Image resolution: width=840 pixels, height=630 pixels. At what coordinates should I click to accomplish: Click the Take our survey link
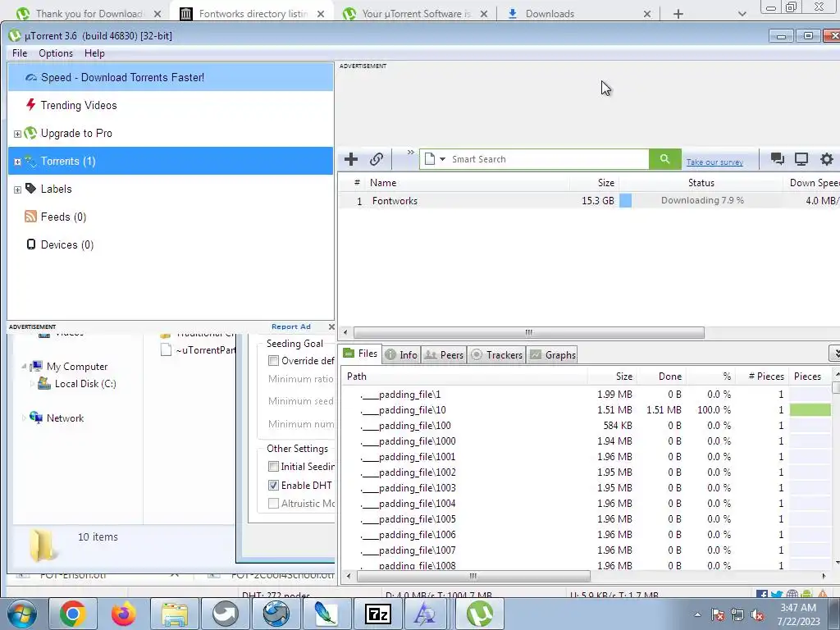(714, 162)
